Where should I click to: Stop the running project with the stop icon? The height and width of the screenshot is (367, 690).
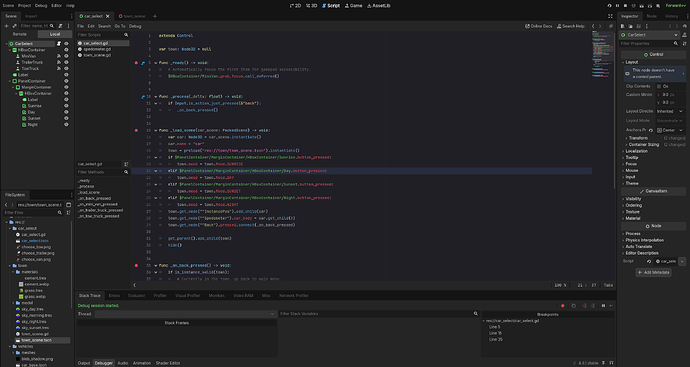pos(625,6)
